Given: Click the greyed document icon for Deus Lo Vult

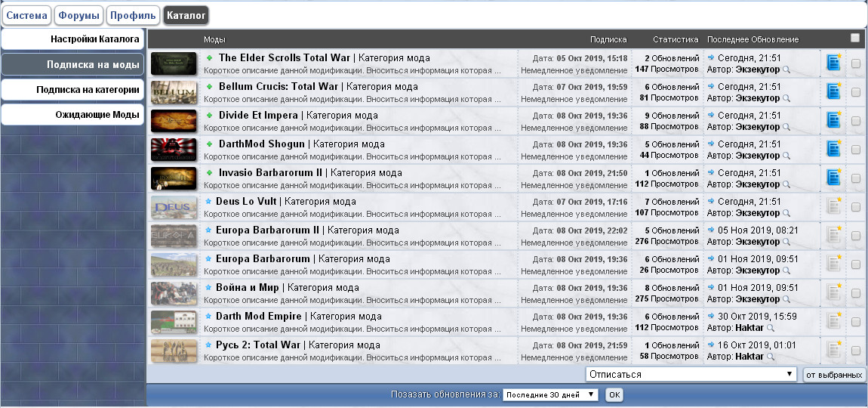Looking at the screenshot, I should [833, 207].
